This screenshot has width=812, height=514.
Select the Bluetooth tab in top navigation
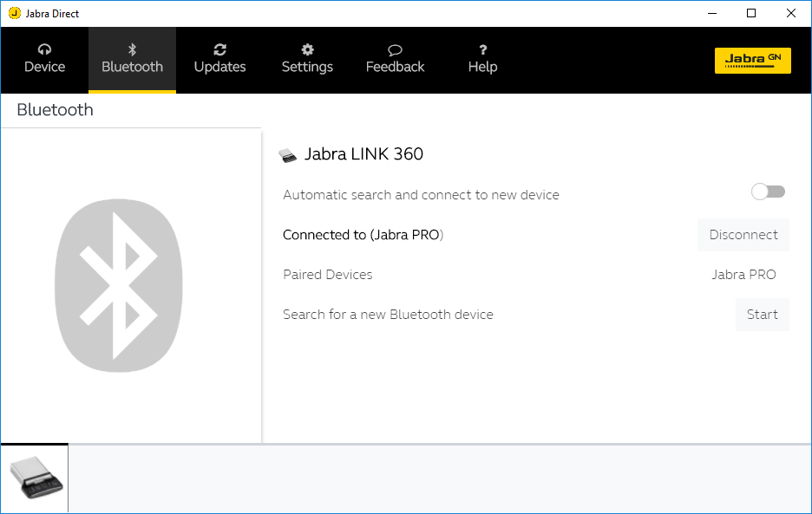coord(132,59)
